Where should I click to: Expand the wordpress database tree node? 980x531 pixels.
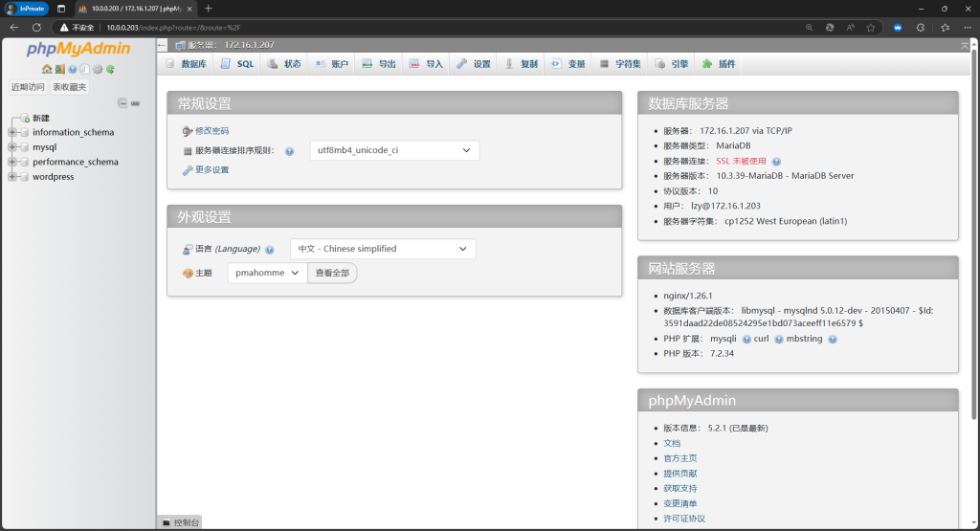pyautogui.click(x=12, y=177)
